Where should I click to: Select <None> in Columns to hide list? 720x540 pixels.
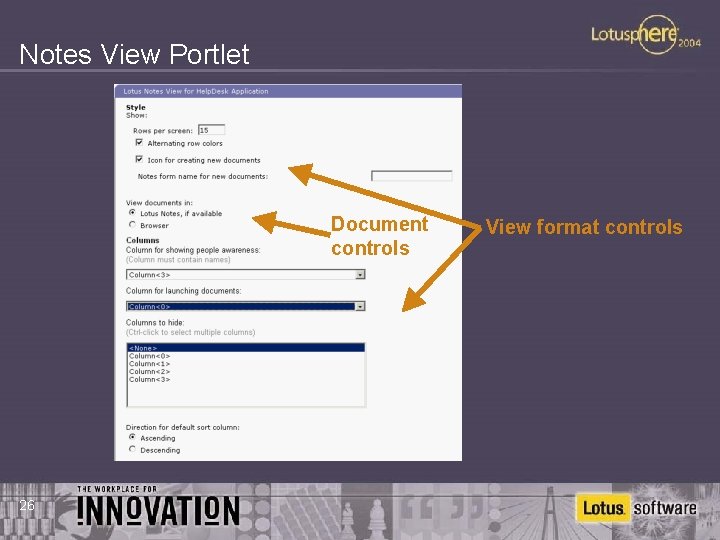[x=246, y=348]
